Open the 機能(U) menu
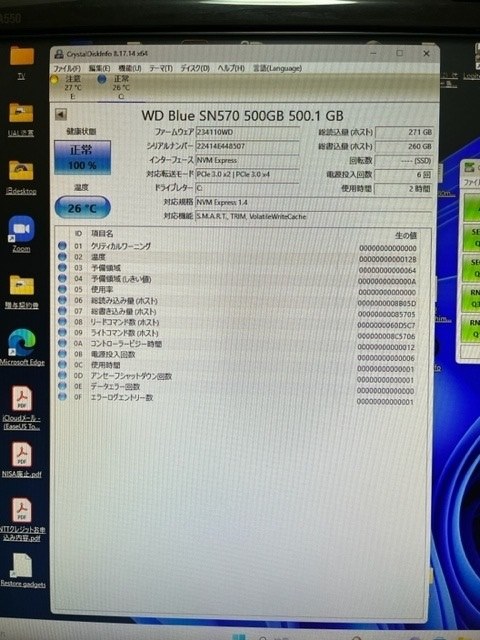The height and width of the screenshot is (640, 480). pos(130,68)
